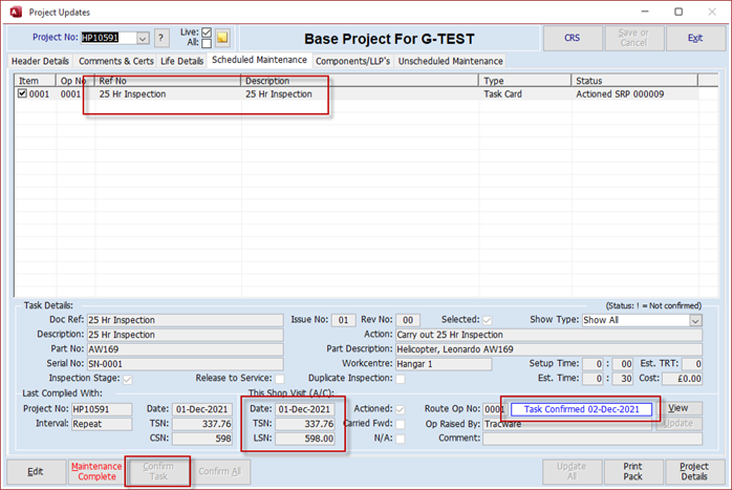Check the Release to Service box
Image resolution: width=732 pixels, height=490 pixels.
280,379
